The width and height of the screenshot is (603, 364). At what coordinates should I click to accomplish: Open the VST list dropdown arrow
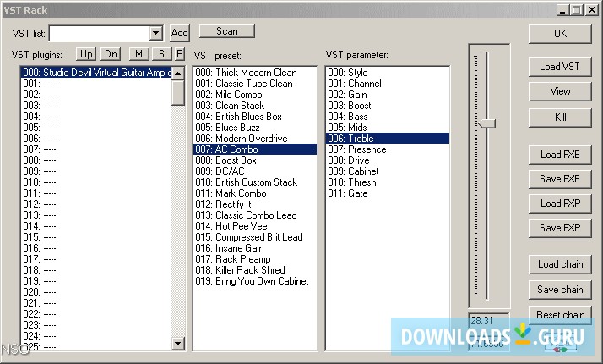click(155, 33)
